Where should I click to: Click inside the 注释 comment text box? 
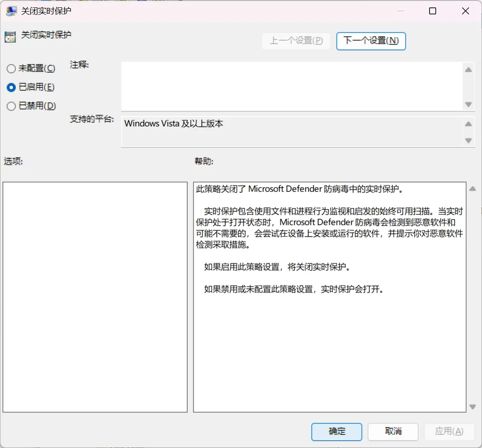[x=292, y=87]
